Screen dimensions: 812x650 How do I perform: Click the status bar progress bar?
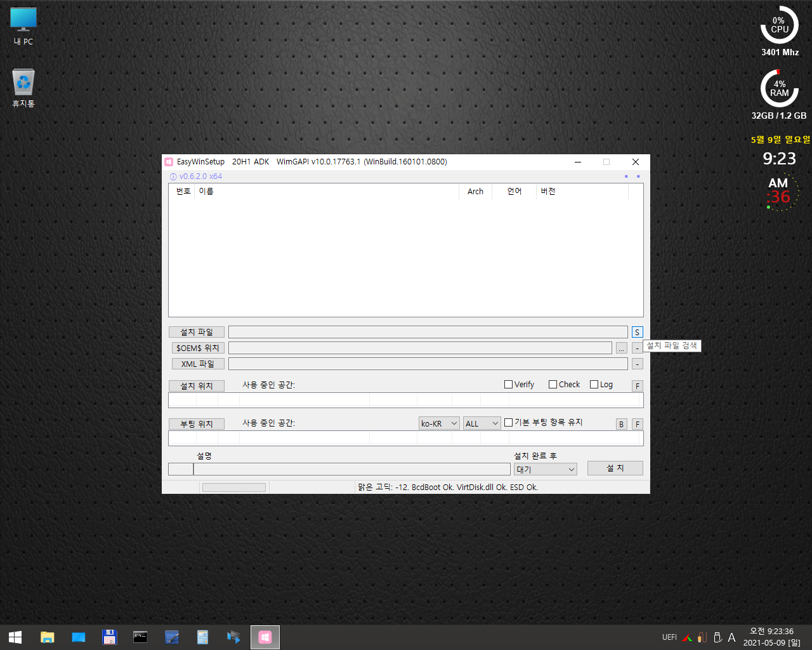pyautogui.click(x=234, y=487)
